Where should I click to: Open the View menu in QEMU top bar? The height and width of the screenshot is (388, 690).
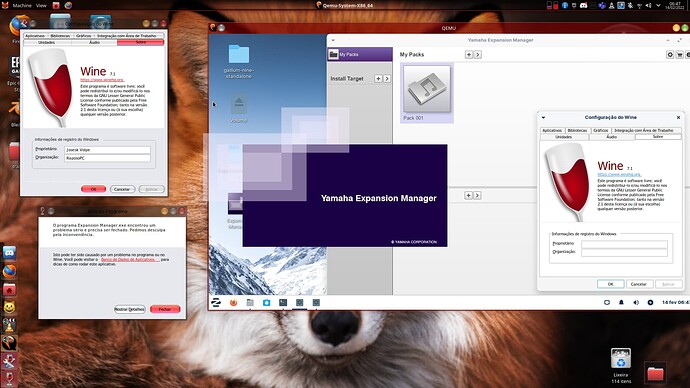tap(41, 5)
